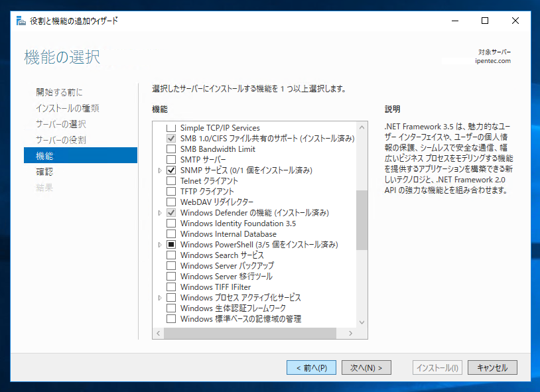Tick Windows プロセス アクティブ化サービス checkbox
540x392 pixels.
(171, 298)
